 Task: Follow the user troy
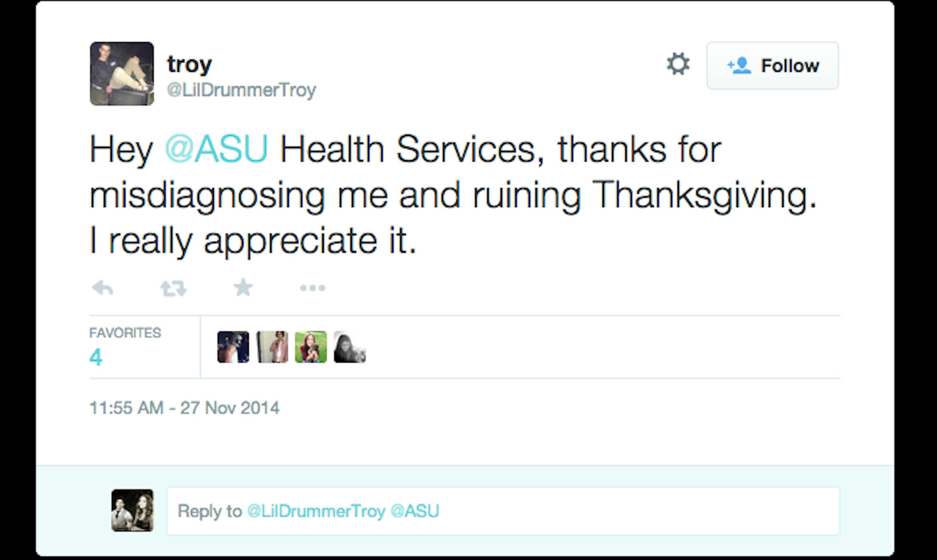point(773,66)
